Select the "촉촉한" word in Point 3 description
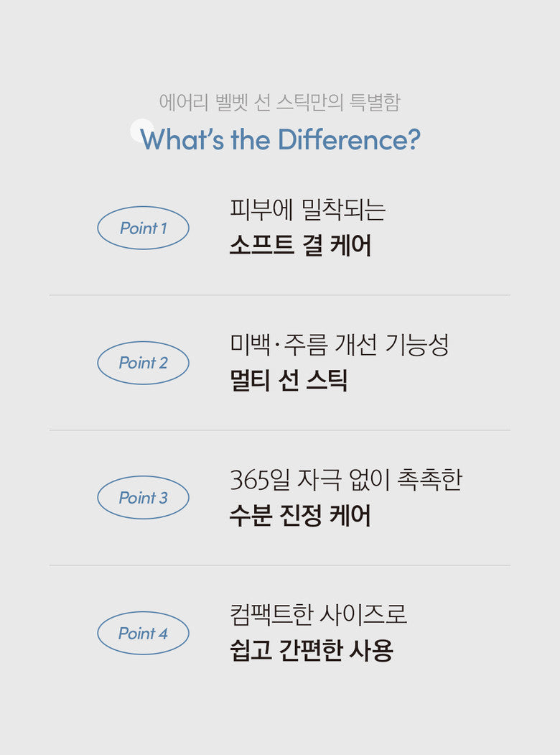560x755 pixels. click(x=429, y=480)
